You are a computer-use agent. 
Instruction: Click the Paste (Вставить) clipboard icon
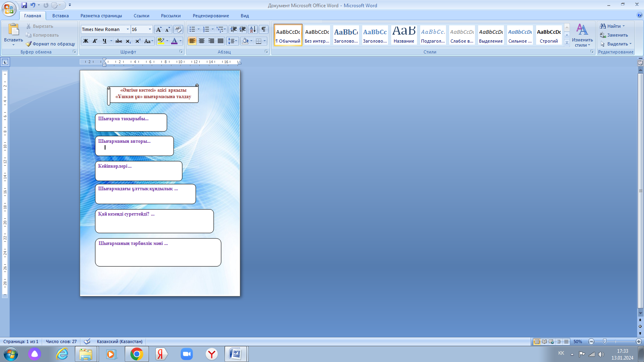point(13,30)
